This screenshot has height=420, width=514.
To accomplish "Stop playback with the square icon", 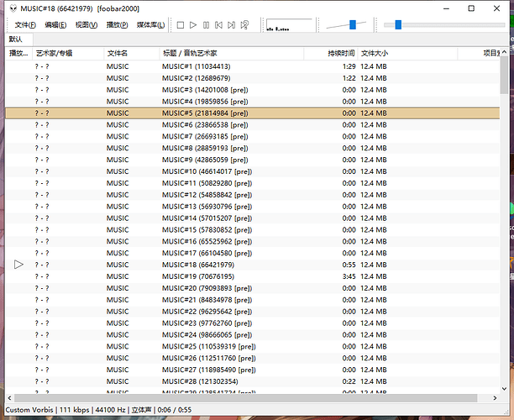I will 181,25.
